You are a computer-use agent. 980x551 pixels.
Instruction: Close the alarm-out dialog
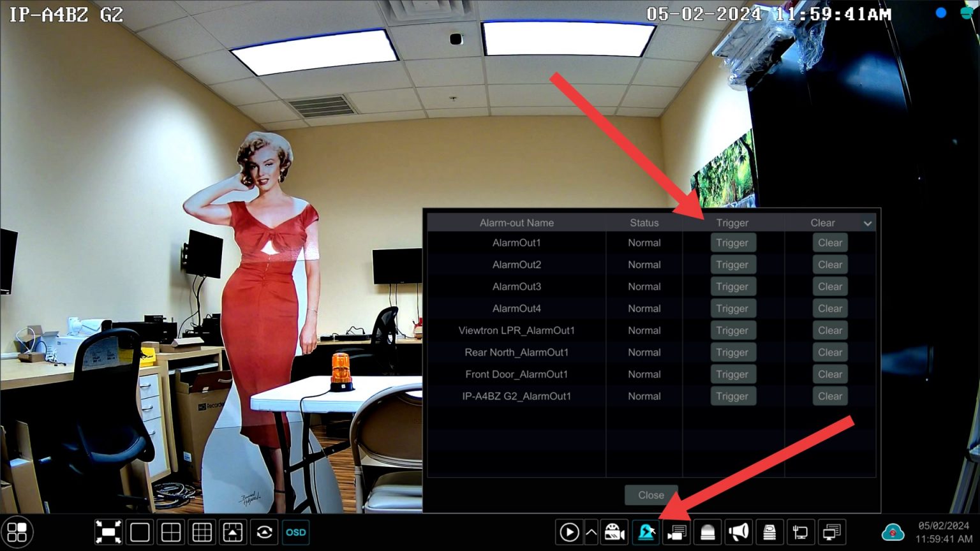tap(651, 495)
